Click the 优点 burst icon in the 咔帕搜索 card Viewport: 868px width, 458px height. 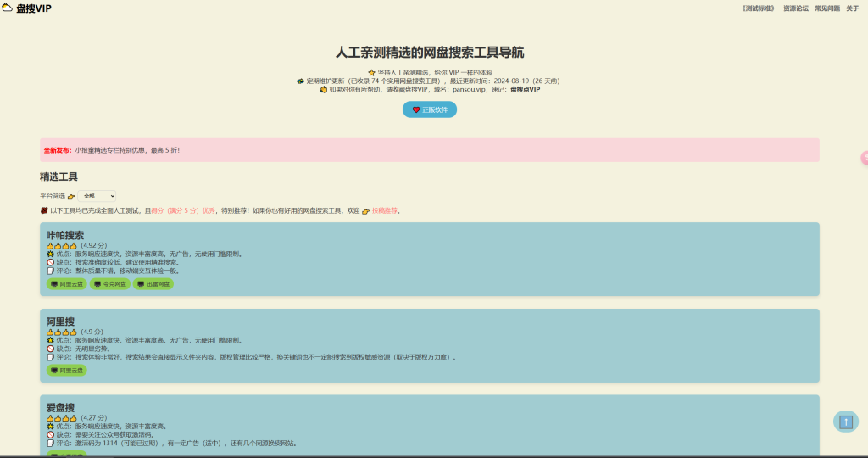click(50, 254)
